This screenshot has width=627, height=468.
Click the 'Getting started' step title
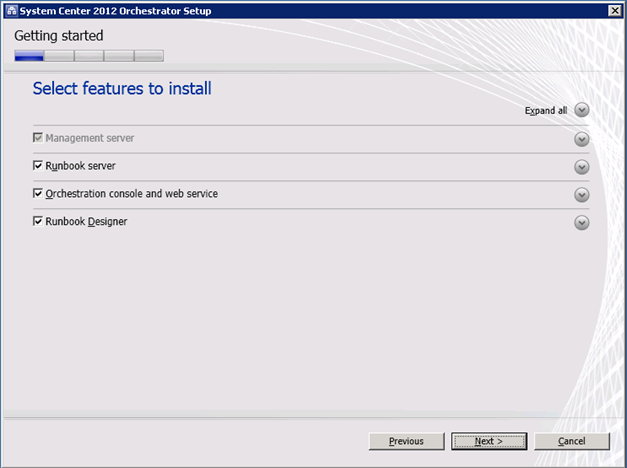[59, 36]
